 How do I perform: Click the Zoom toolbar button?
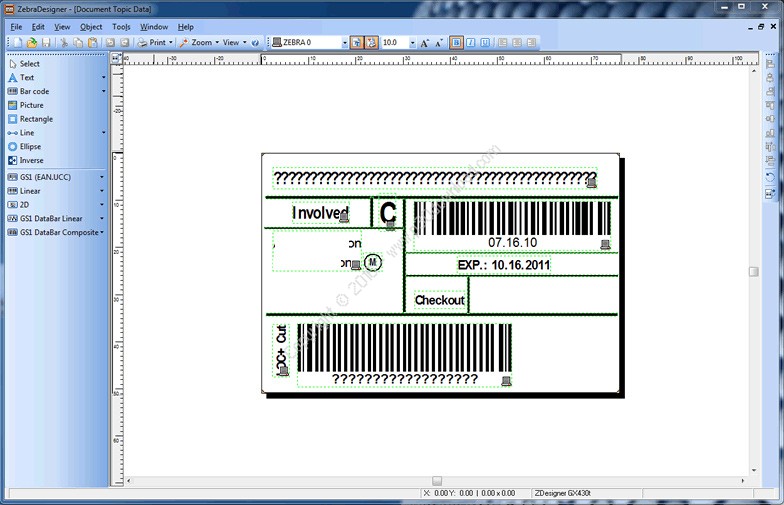(196, 42)
